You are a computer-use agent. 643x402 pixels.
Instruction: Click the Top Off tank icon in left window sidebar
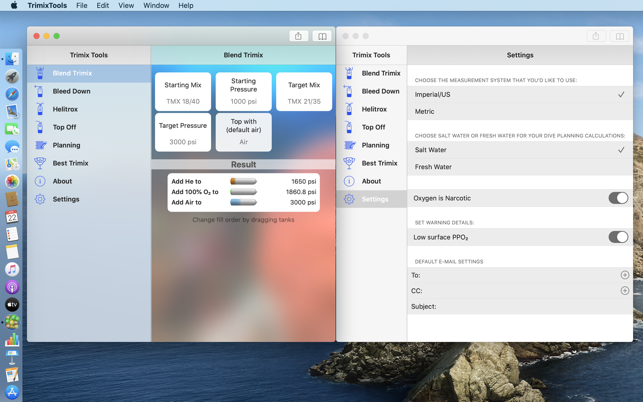(40, 127)
